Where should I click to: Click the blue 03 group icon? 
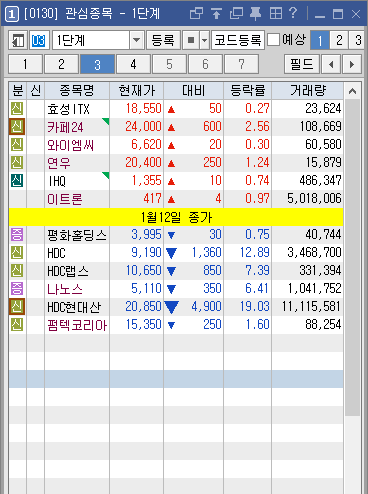point(39,40)
